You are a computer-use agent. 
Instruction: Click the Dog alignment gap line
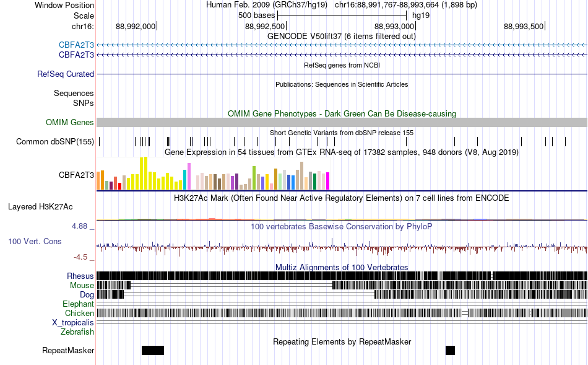(x=249, y=294)
